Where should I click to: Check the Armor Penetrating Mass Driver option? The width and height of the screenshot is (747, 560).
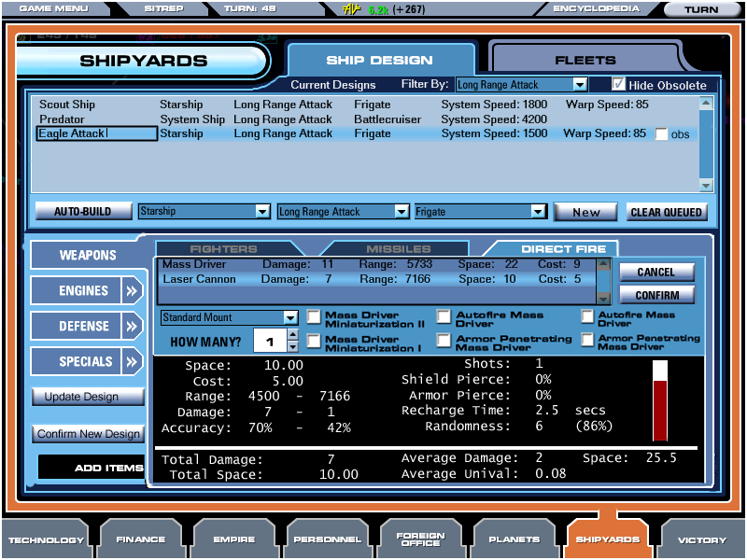pos(444,341)
